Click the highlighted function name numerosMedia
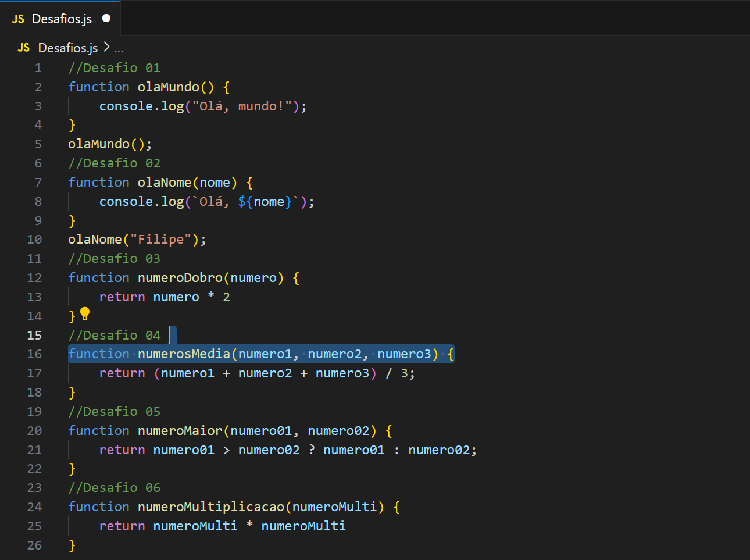 (x=184, y=354)
